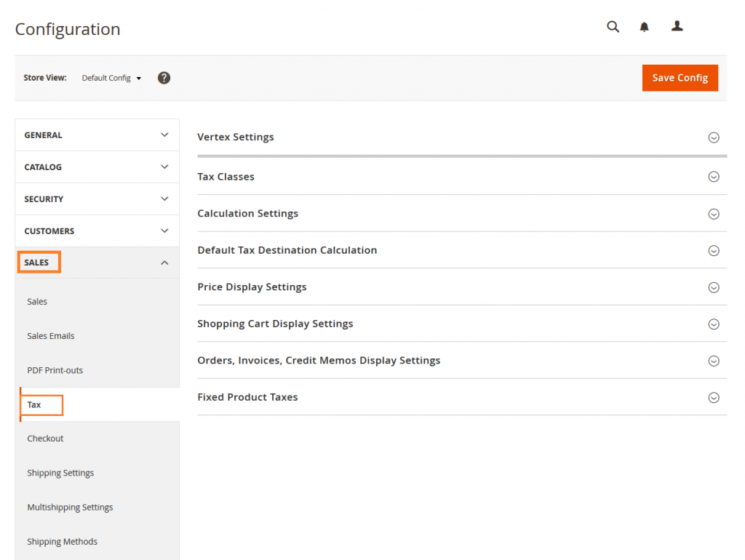
Task: Click the Store View help question icon
Action: click(x=164, y=78)
